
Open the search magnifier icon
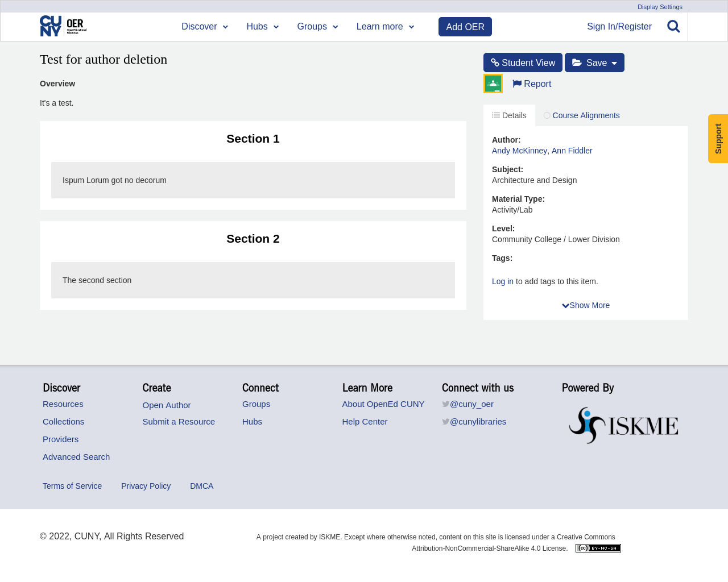[673, 27]
